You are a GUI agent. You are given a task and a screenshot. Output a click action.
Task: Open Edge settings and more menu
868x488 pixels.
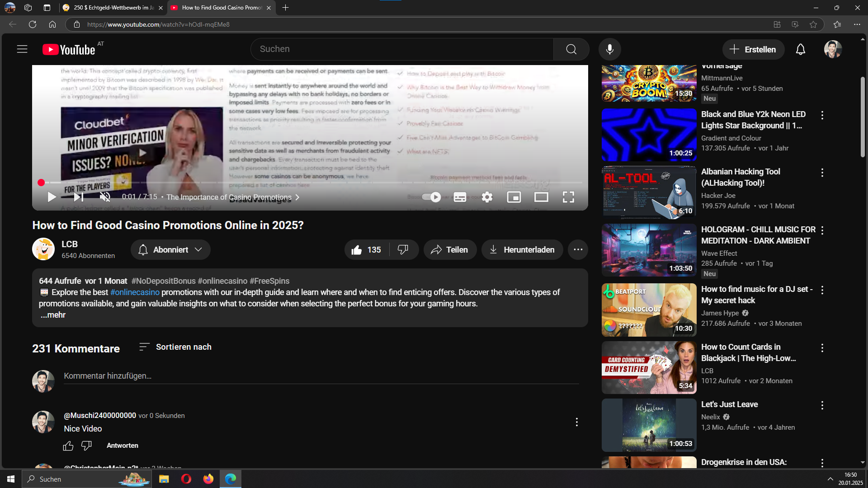pos(857,24)
